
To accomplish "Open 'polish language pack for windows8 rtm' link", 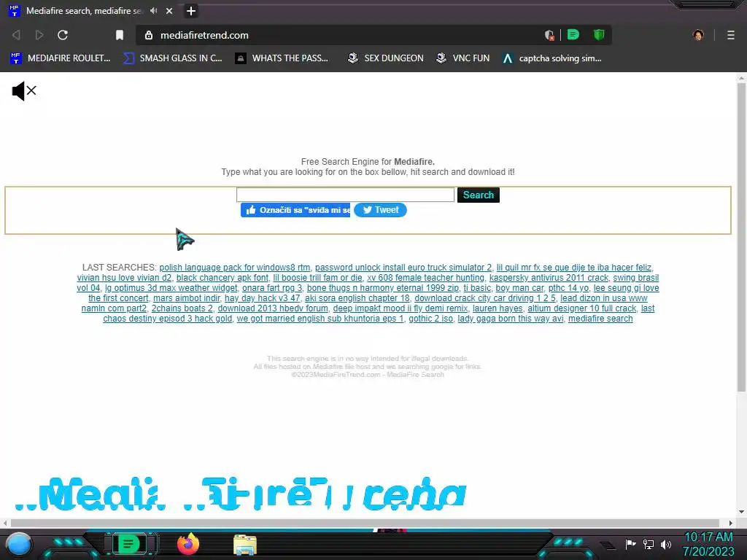I will pos(235,268).
